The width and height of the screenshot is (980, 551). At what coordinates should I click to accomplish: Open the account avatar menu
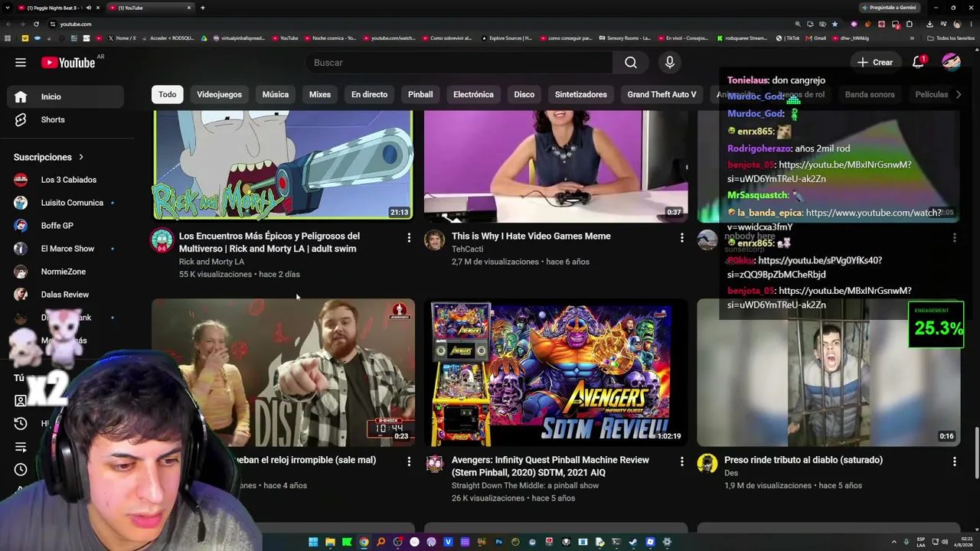(x=951, y=63)
